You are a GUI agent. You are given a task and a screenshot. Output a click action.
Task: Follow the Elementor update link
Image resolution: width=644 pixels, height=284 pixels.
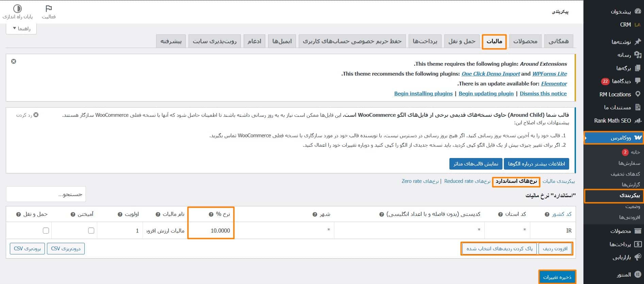tap(554, 83)
